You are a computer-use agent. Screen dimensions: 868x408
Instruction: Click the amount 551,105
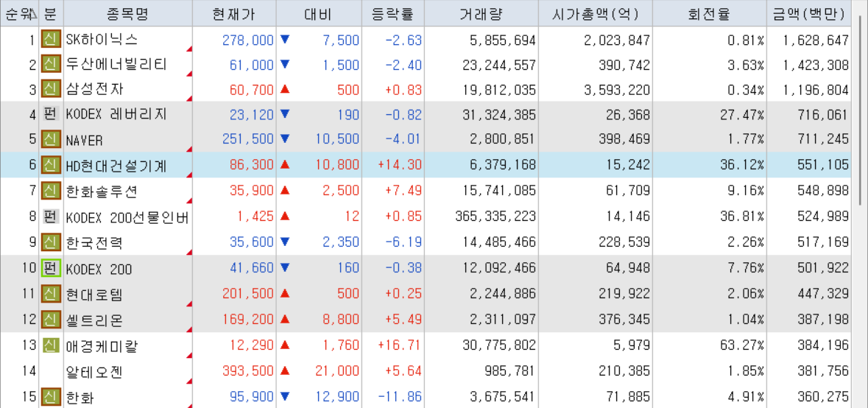823,164
